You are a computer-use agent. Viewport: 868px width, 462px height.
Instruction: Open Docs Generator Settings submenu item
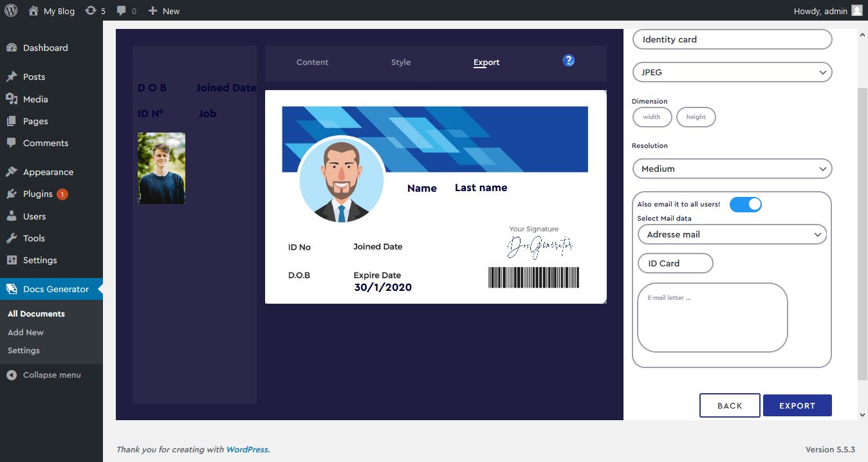[24, 351]
